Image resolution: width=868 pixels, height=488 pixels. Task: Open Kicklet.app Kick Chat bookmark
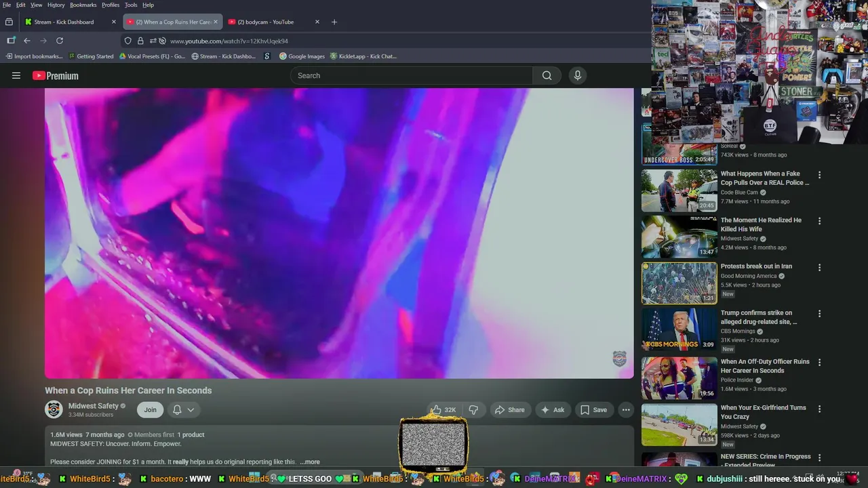363,56
